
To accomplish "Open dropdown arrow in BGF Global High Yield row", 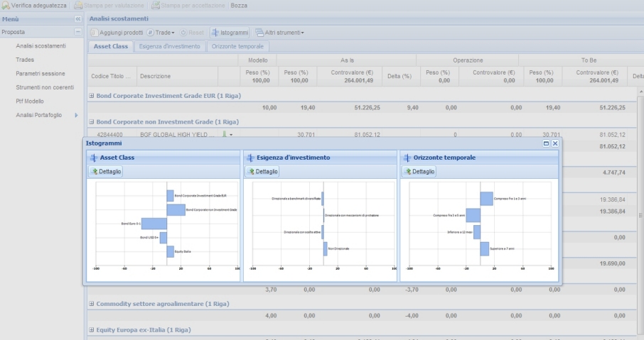I will (x=231, y=135).
